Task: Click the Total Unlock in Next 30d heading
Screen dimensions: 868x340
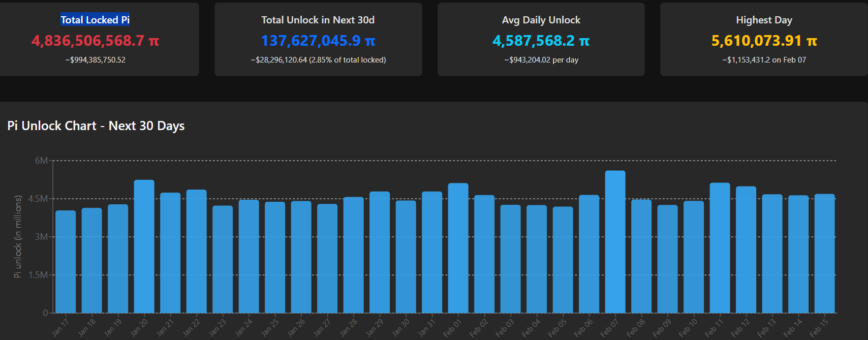Action: click(318, 20)
